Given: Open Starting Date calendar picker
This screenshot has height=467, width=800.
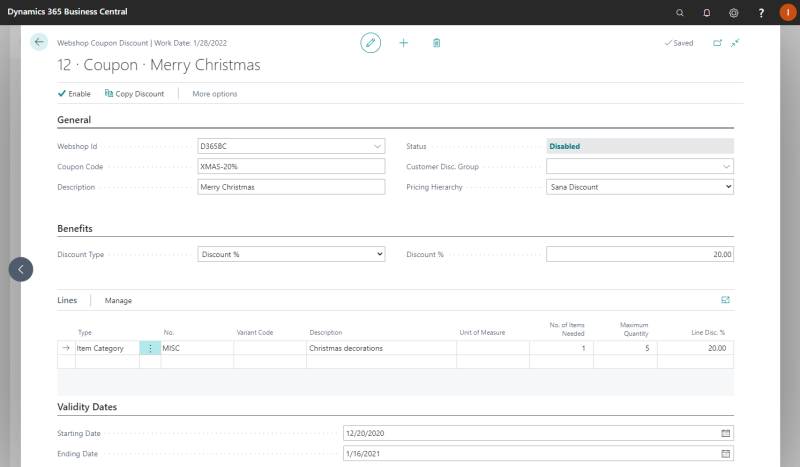Looking at the screenshot, I should [726, 433].
